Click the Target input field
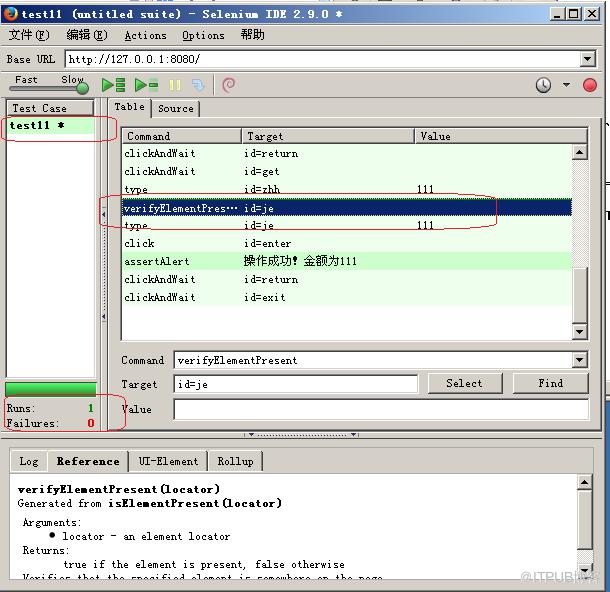 tap(296, 384)
